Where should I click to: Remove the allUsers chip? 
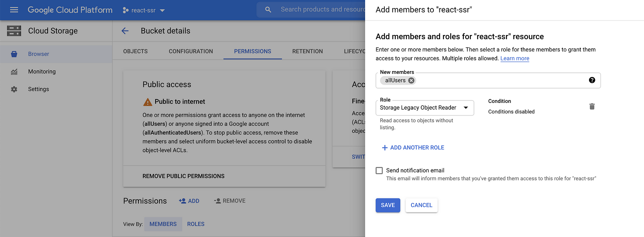[x=411, y=81]
